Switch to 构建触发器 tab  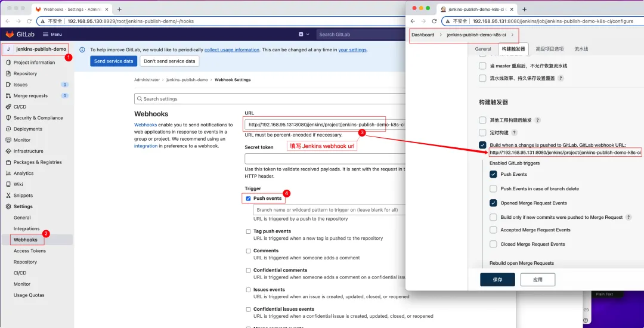pyautogui.click(x=513, y=49)
